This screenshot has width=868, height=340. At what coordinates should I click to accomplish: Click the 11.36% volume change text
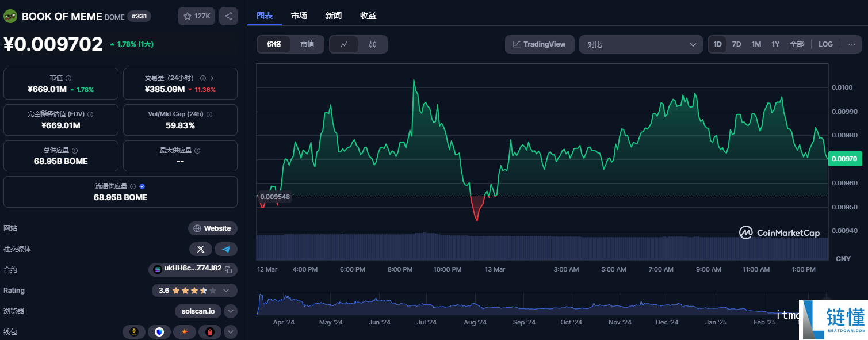pos(202,90)
